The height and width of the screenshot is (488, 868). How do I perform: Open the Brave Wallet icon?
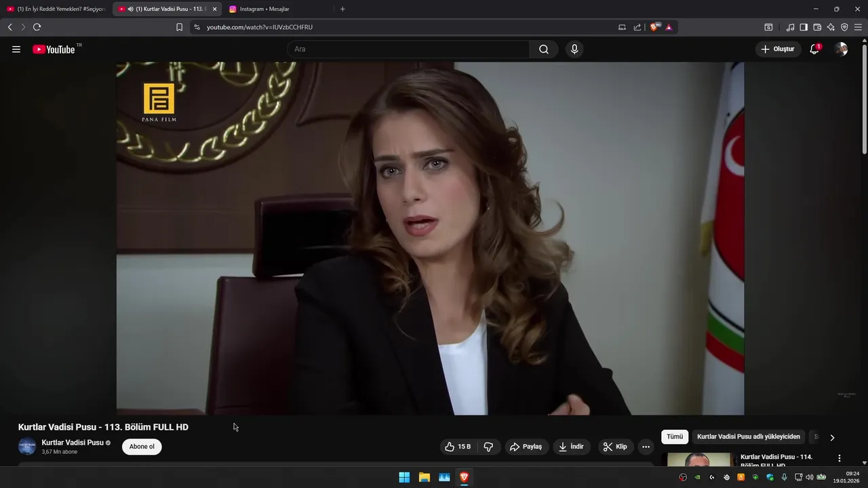[x=817, y=27]
